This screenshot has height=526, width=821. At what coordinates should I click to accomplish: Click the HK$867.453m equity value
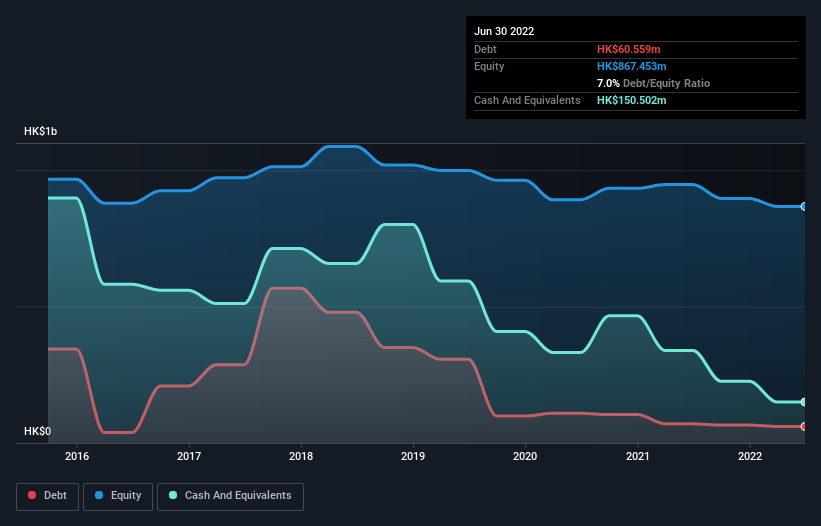pos(631,66)
